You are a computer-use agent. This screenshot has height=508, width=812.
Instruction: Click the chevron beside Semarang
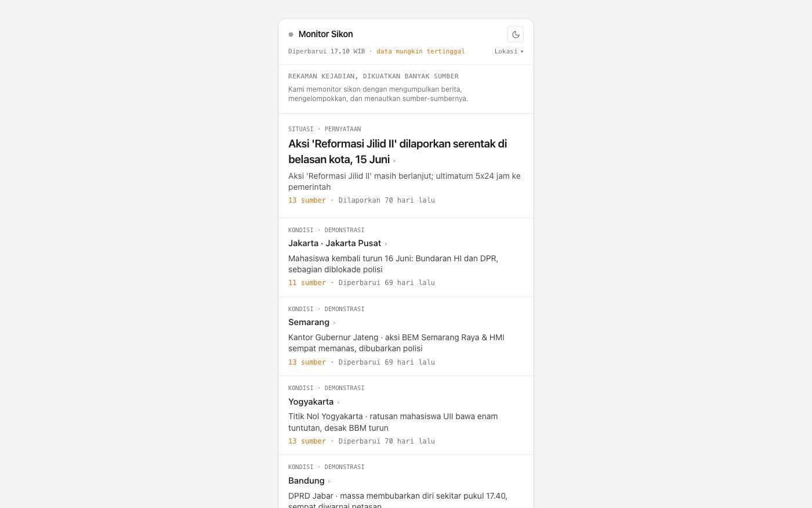coord(334,323)
